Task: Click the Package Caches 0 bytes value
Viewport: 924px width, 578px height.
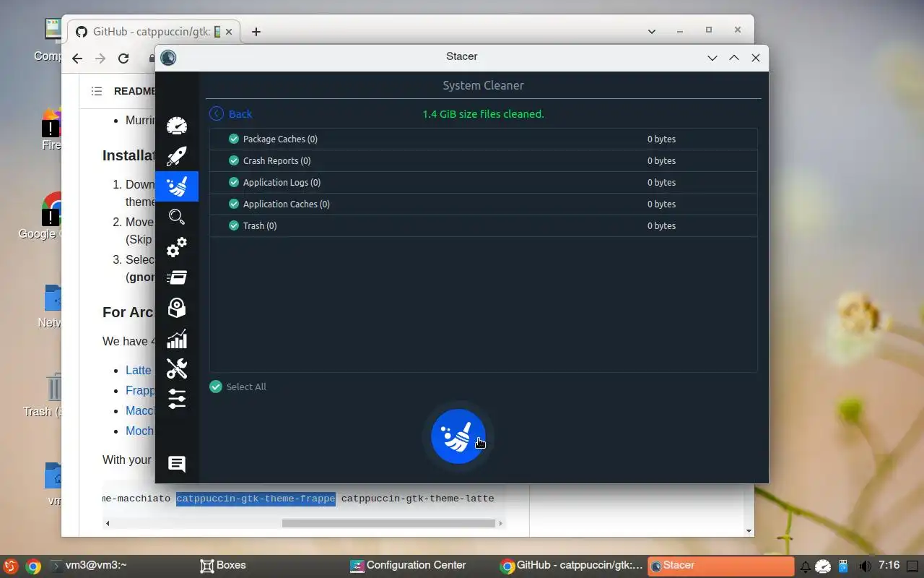Action: [x=661, y=139]
